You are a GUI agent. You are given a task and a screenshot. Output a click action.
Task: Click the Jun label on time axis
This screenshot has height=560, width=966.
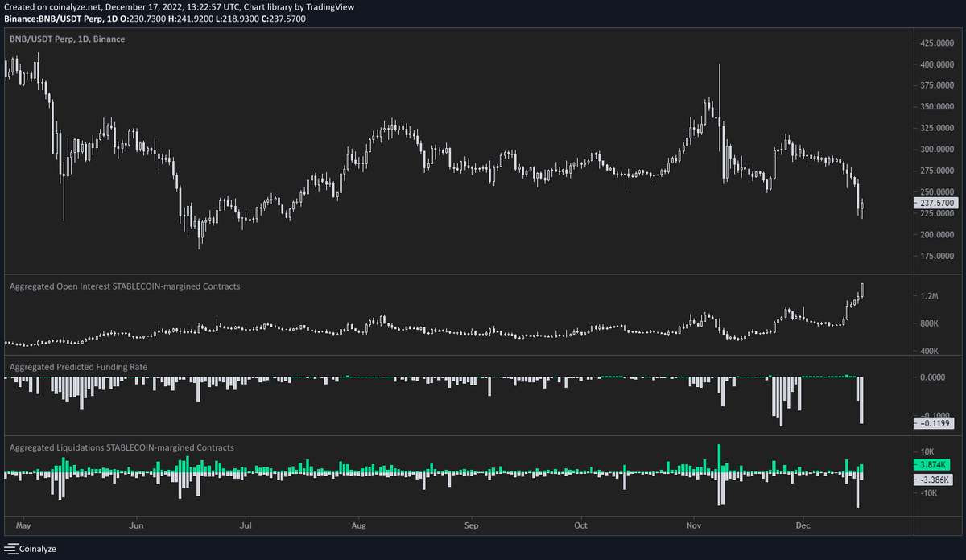pyautogui.click(x=136, y=525)
